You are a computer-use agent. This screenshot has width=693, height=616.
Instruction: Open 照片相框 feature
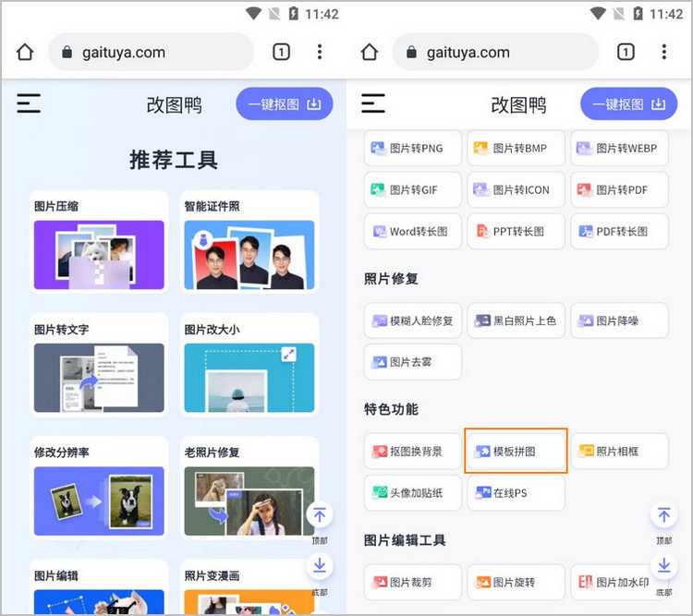point(620,452)
